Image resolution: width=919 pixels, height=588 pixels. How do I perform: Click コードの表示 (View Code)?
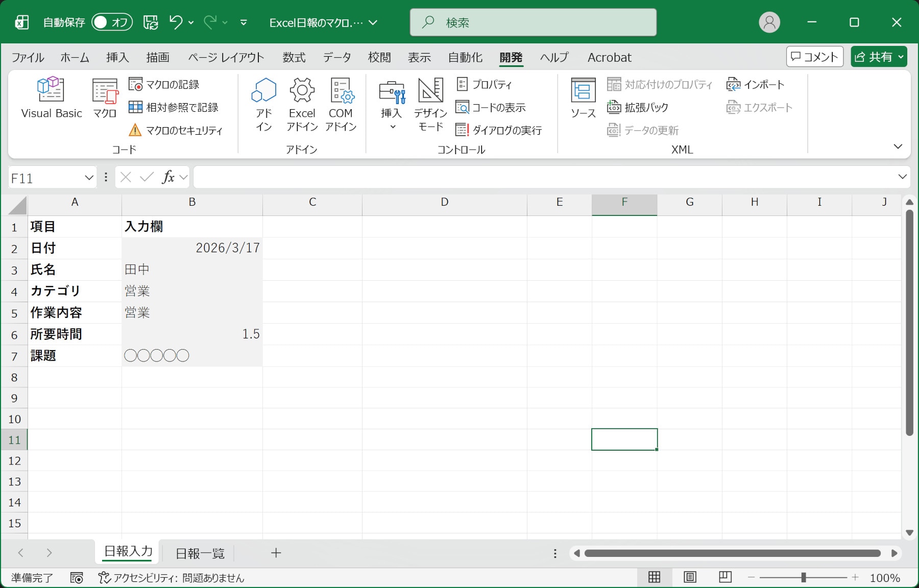[491, 108]
